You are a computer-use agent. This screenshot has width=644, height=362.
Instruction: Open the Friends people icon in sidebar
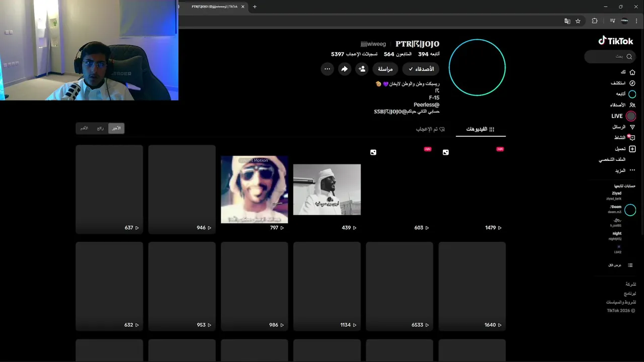(632, 105)
